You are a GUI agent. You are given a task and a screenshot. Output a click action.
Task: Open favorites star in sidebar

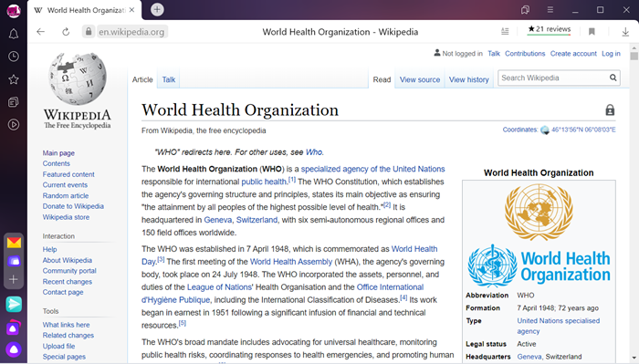(x=14, y=79)
